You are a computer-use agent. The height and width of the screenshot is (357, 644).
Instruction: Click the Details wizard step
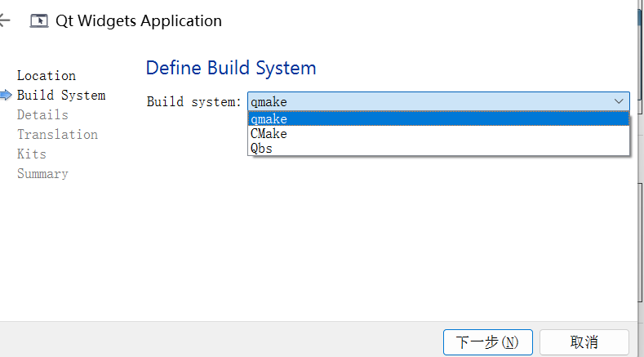(x=42, y=114)
